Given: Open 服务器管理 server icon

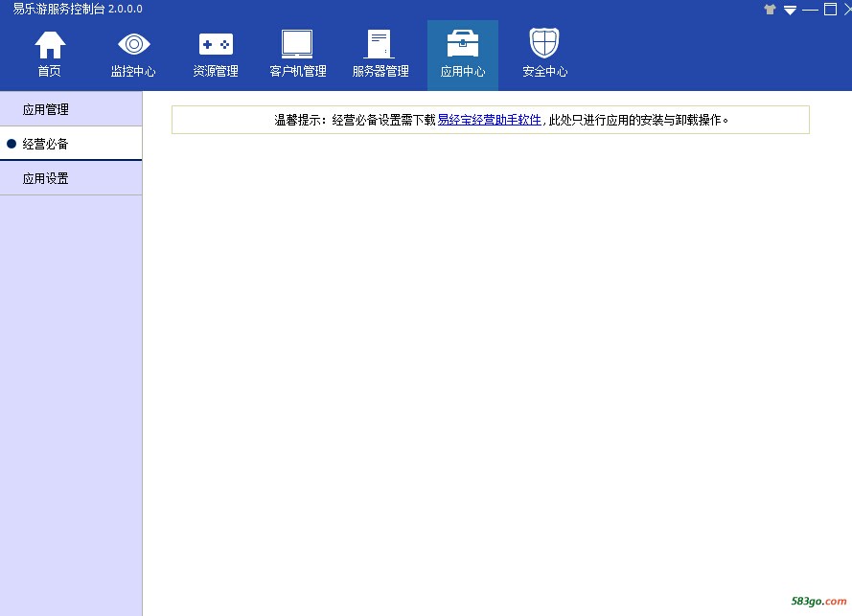Looking at the screenshot, I should pyautogui.click(x=380, y=44).
